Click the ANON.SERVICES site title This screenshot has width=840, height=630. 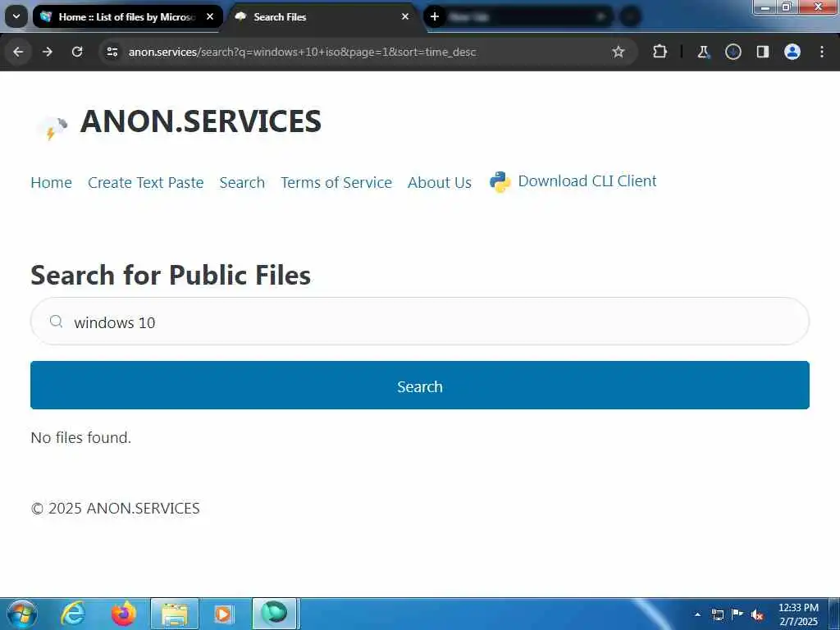click(x=200, y=121)
